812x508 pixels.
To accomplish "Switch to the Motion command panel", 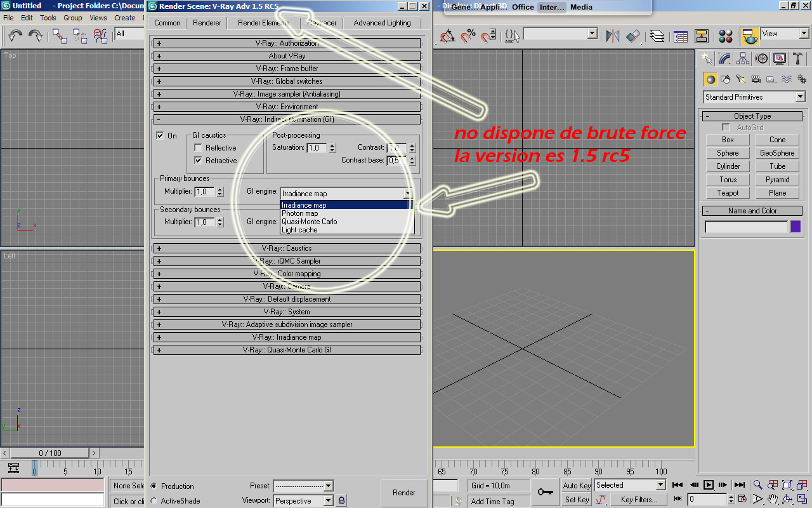I will [762, 59].
